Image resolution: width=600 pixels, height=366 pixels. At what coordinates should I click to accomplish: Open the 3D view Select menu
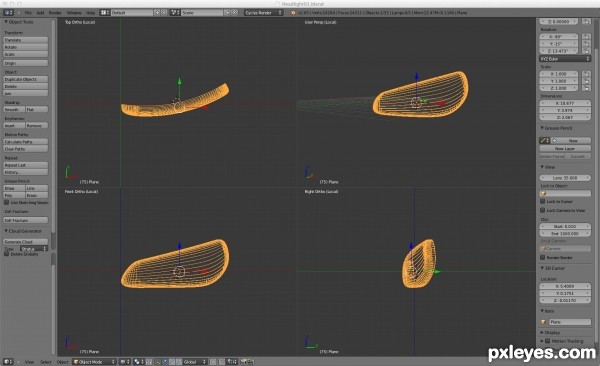[46, 362]
